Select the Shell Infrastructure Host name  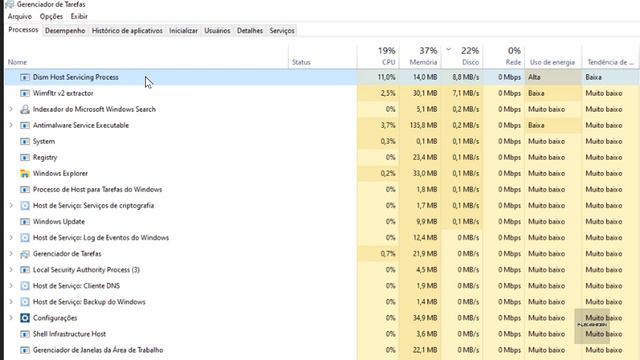(x=69, y=334)
